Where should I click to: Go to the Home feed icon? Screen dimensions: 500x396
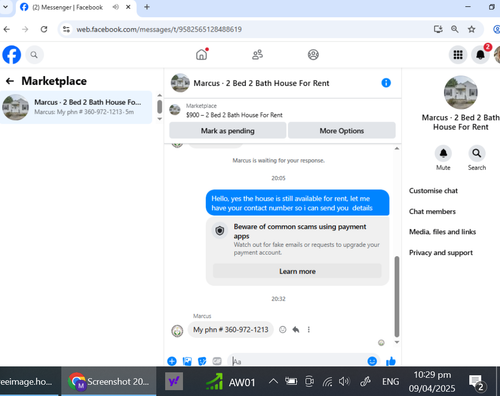(202, 54)
